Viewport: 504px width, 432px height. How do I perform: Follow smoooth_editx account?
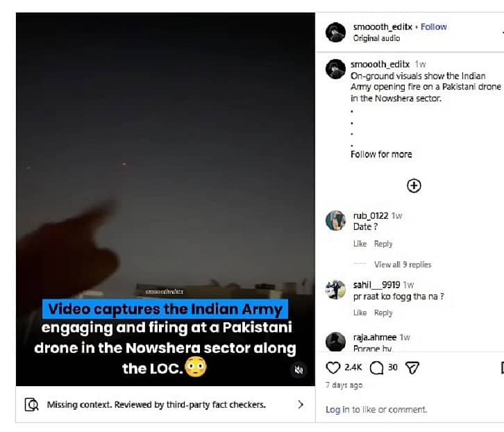tap(434, 26)
